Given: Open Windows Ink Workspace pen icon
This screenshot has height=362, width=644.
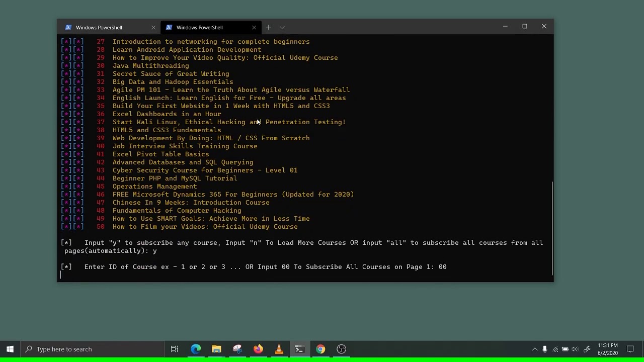Looking at the screenshot, I should 587,349.
